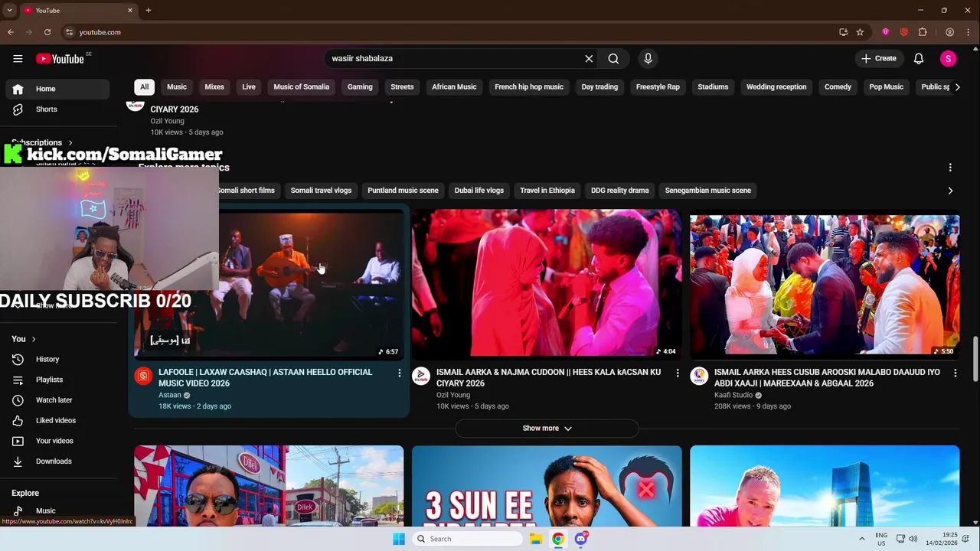Open Windows Start menu
980x551 pixels.
pos(399,539)
